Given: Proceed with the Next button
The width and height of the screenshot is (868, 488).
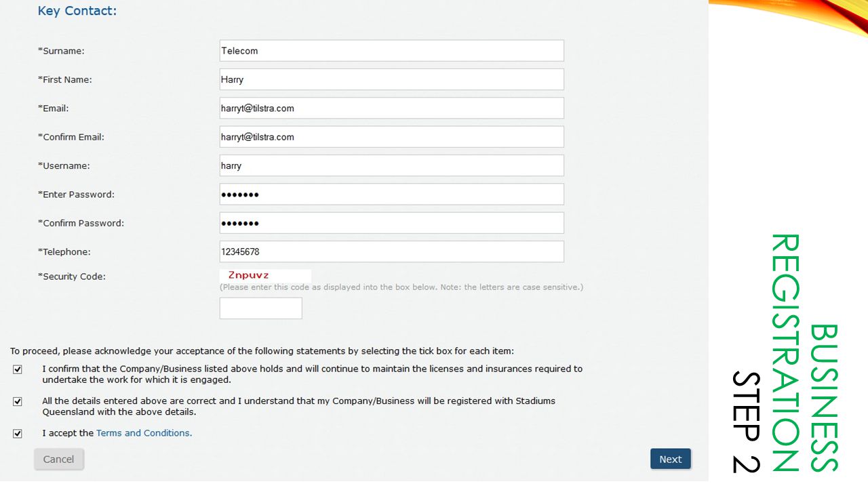Looking at the screenshot, I should pos(670,459).
